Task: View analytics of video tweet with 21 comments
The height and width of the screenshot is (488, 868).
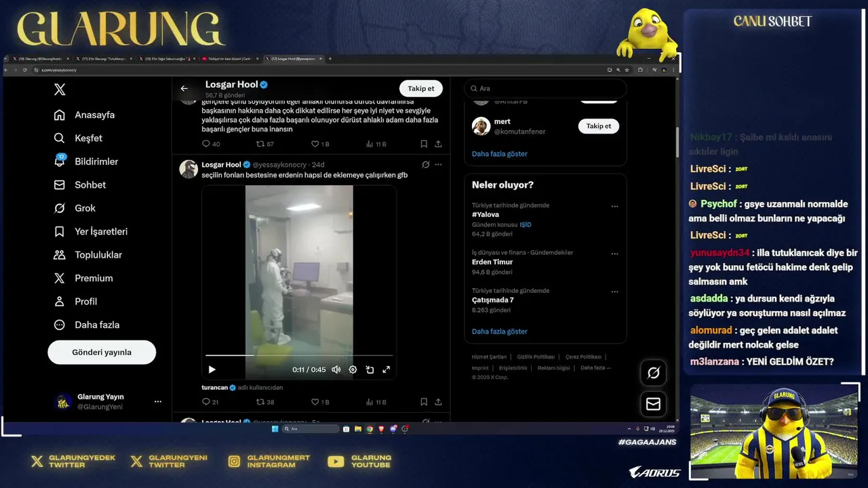Action: [x=376, y=402]
